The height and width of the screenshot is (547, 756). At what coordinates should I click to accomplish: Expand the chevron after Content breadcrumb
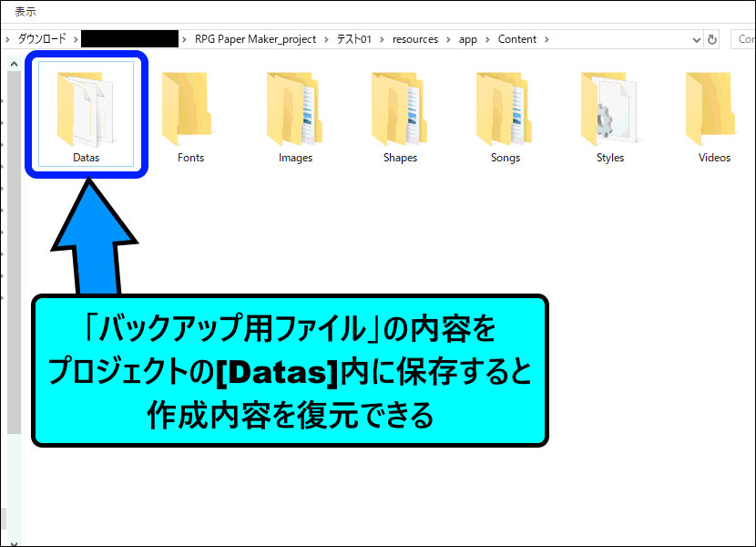(x=545, y=39)
